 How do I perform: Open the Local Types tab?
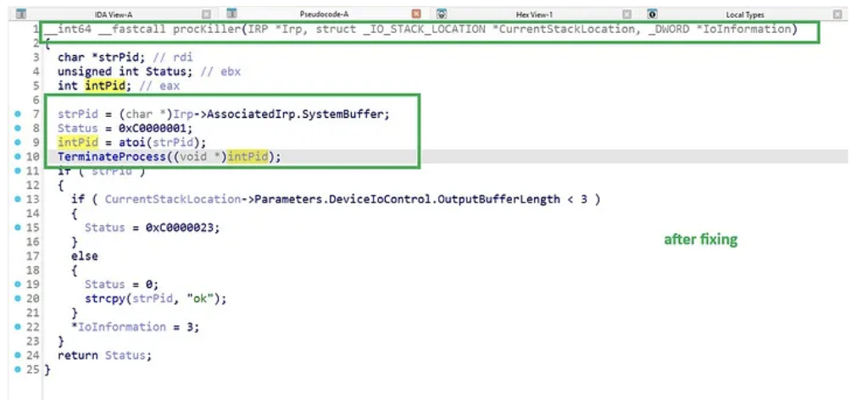pyautogui.click(x=744, y=14)
